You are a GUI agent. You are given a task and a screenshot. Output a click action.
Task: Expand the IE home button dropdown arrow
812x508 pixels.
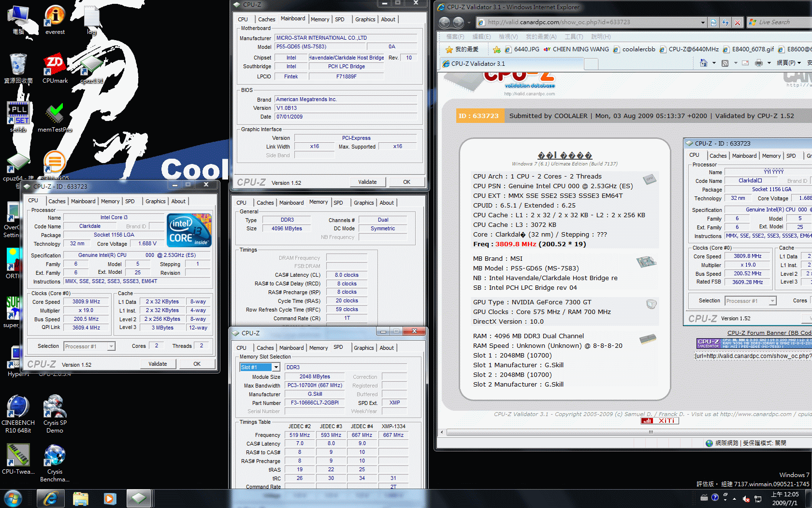(x=714, y=63)
